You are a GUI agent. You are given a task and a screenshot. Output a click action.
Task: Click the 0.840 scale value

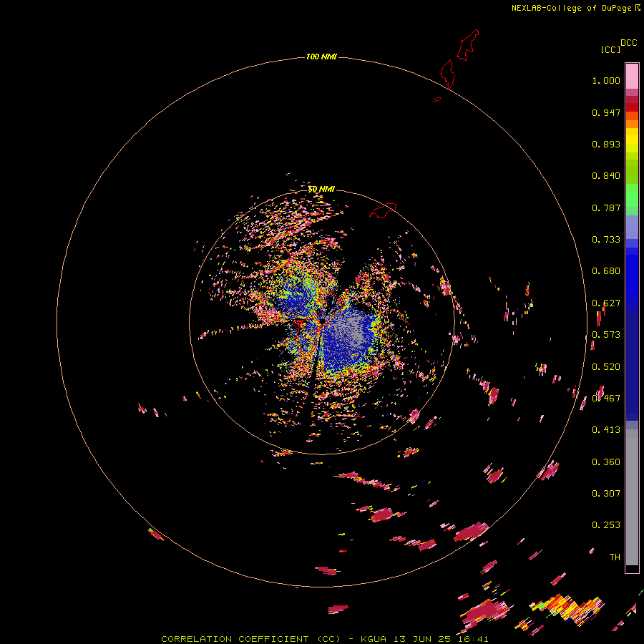coord(606,176)
